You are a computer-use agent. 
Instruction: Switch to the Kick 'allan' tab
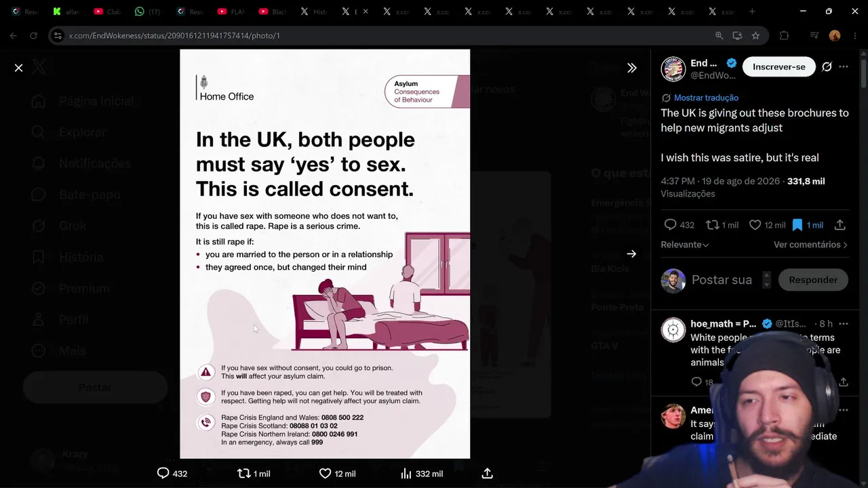coord(66,12)
